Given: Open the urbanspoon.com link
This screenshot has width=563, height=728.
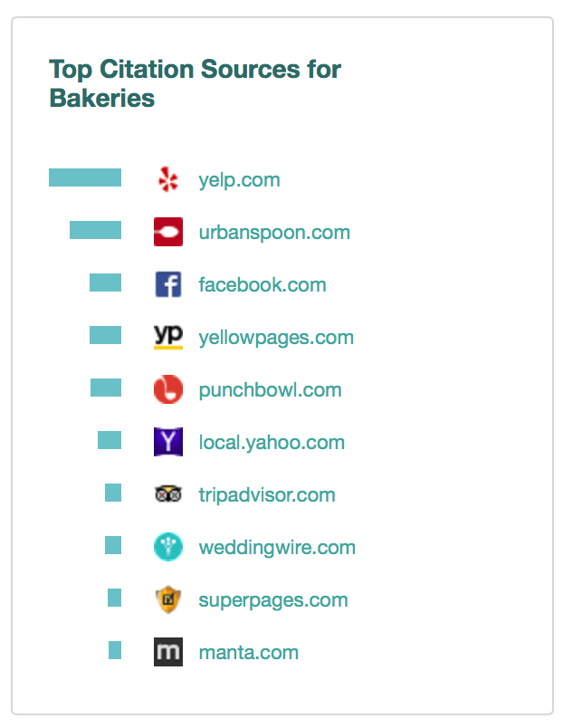Looking at the screenshot, I should 274,232.
